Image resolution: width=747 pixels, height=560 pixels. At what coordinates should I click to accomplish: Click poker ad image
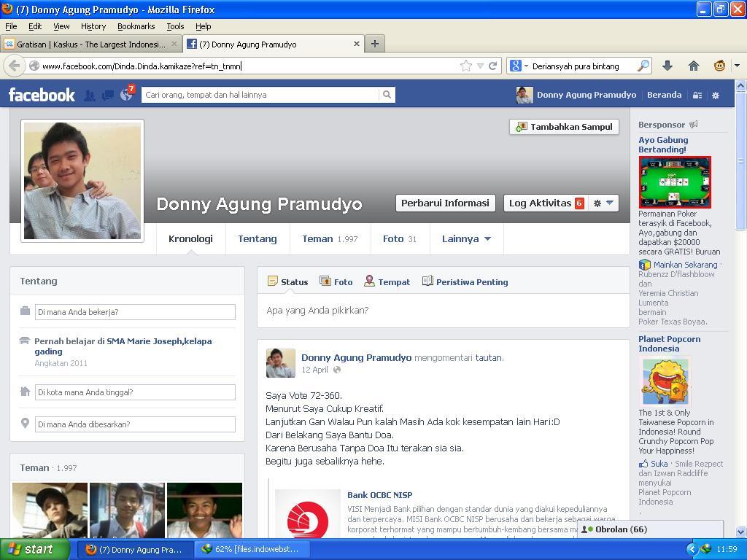coord(675,182)
